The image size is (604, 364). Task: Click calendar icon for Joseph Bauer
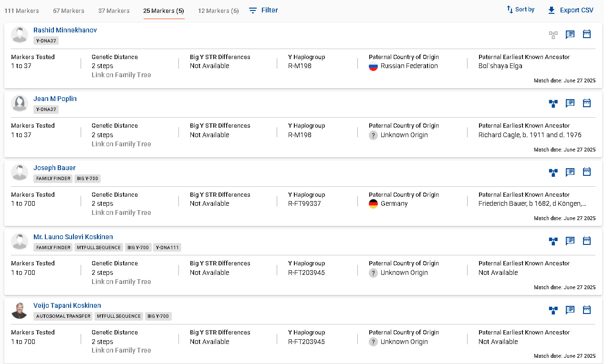point(587,172)
